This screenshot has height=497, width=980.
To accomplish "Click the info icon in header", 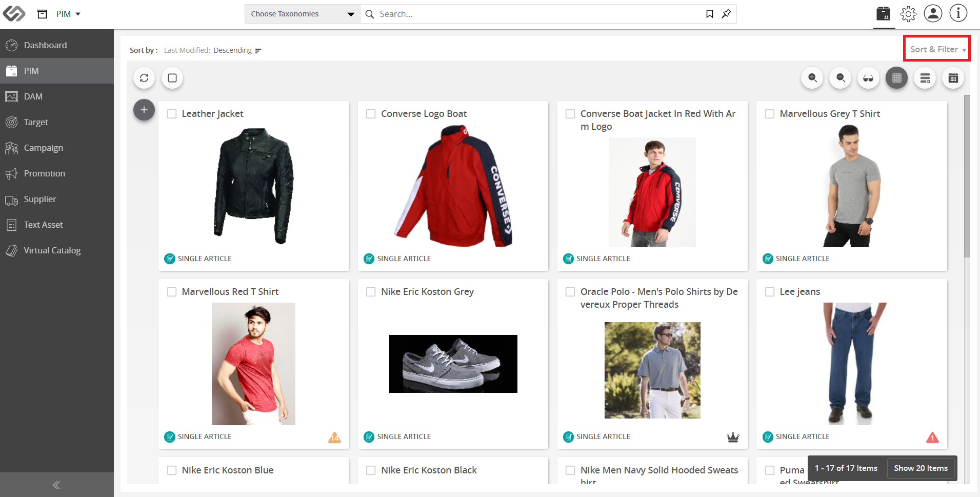I will pos(958,13).
